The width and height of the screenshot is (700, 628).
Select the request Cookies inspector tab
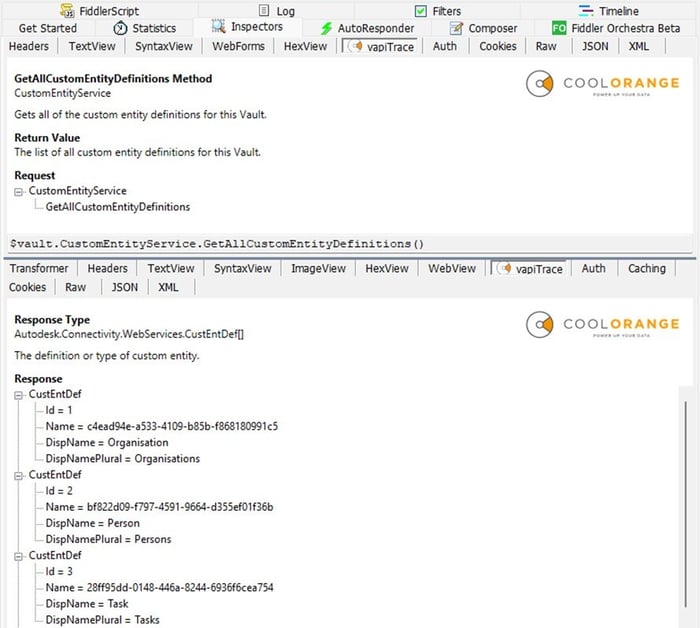498,46
